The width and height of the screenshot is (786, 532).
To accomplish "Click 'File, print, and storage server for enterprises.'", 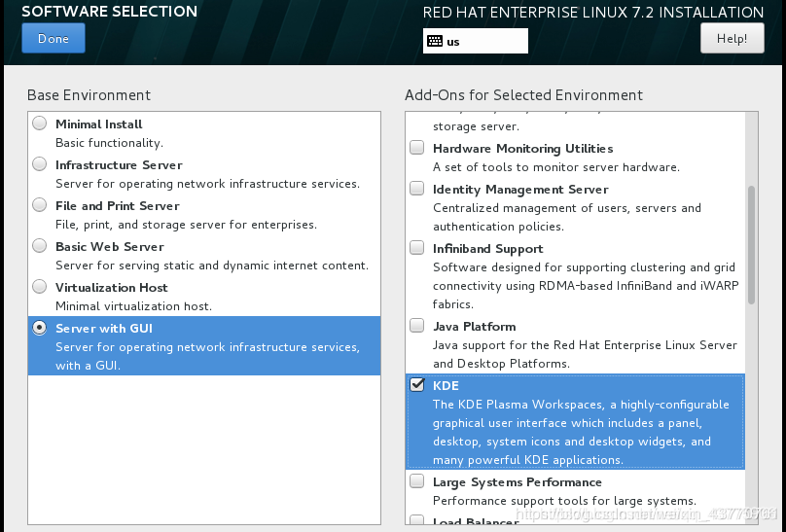I will pyautogui.click(x=186, y=225).
